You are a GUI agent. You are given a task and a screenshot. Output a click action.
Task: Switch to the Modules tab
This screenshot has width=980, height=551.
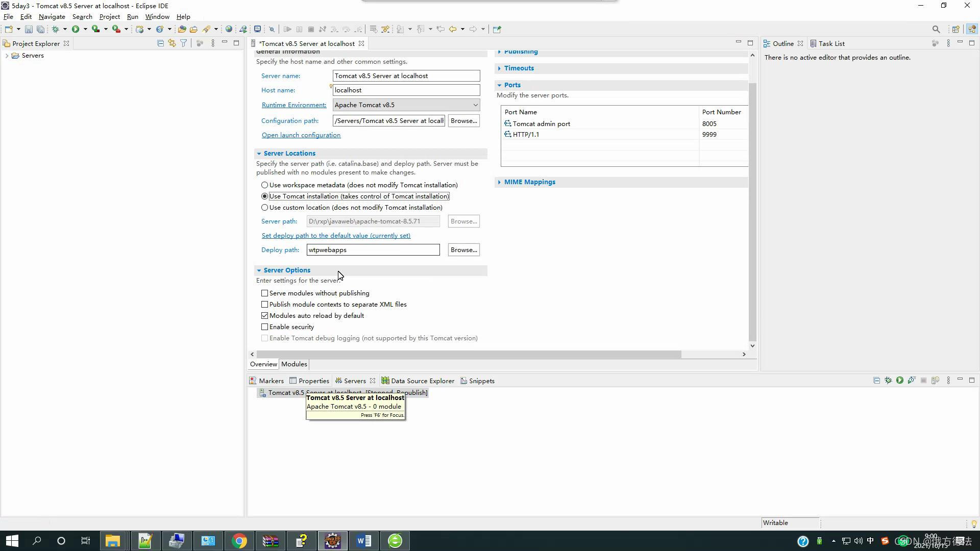pyautogui.click(x=294, y=364)
